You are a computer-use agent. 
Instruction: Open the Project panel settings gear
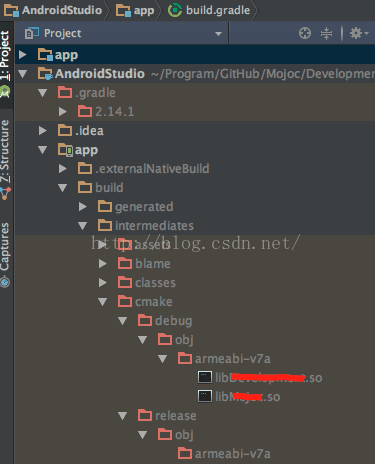[x=359, y=33]
